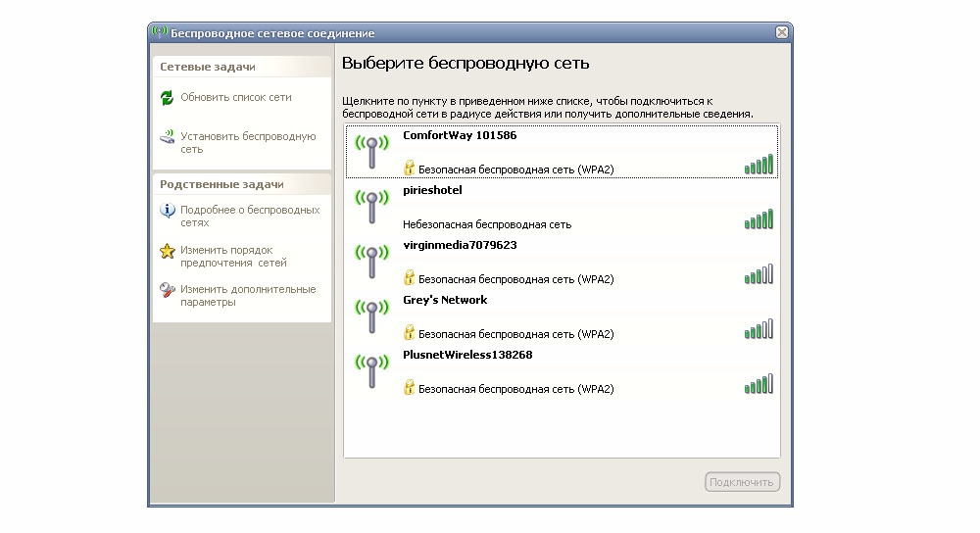Viewport: 980px width, 533px height.
Task: Click the antenna icon beside PlusnetWireless138268
Action: point(371,371)
